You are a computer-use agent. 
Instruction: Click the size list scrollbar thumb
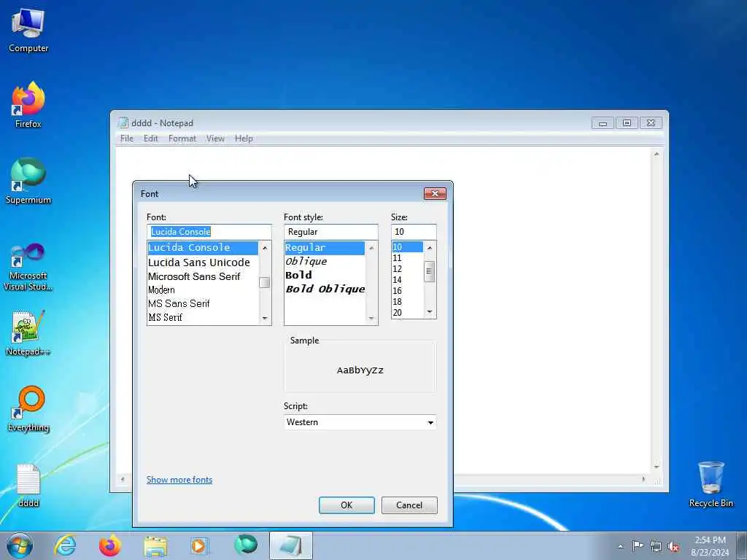tap(429, 271)
